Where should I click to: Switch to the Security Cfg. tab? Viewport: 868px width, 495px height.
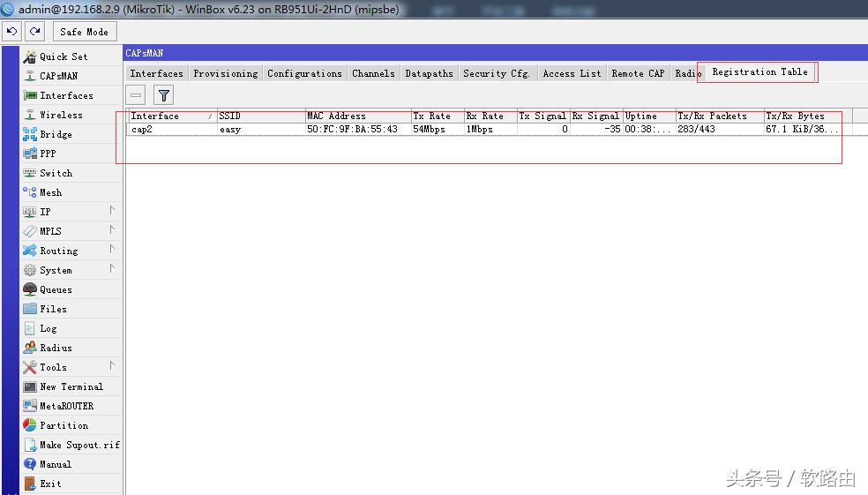497,73
